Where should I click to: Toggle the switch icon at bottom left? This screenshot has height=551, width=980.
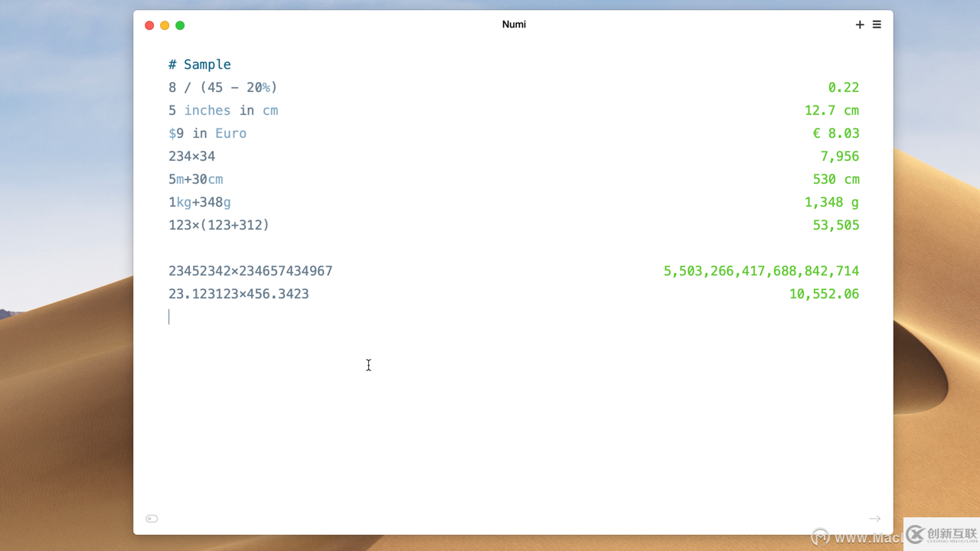coord(152,519)
